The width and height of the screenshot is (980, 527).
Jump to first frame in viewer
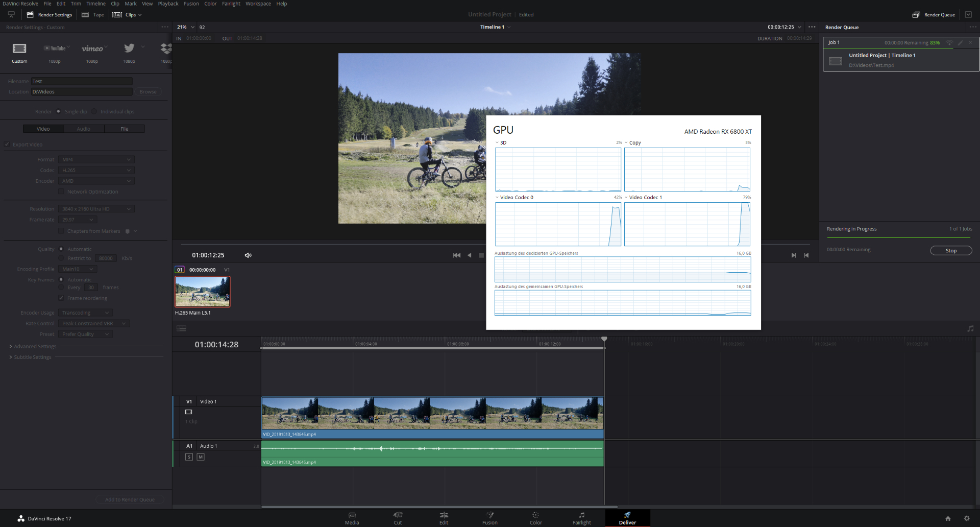tap(456, 255)
